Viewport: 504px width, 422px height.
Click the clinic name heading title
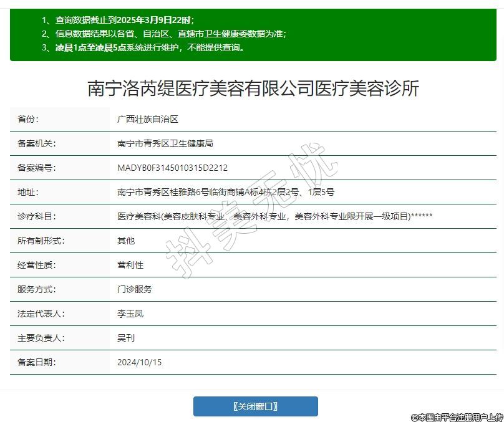[253, 89]
